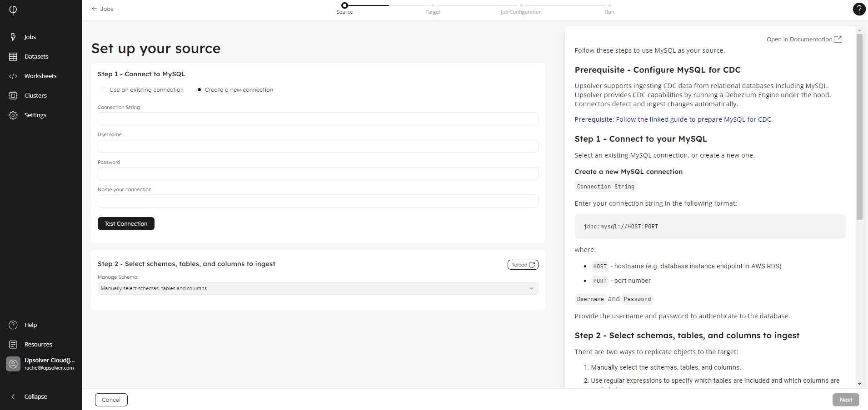Click the Connection String input field
Image resolution: width=868 pixels, height=410 pixels.
(318, 119)
